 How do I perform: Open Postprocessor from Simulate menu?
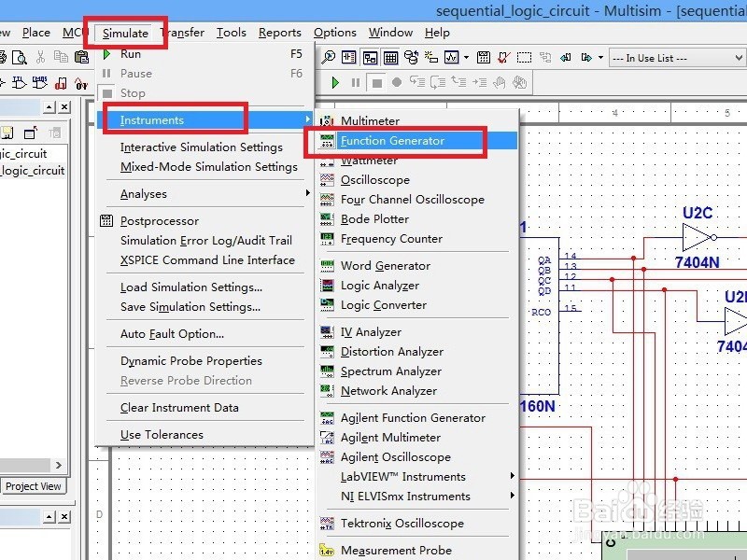pyautogui.click(x=204, y=221)
